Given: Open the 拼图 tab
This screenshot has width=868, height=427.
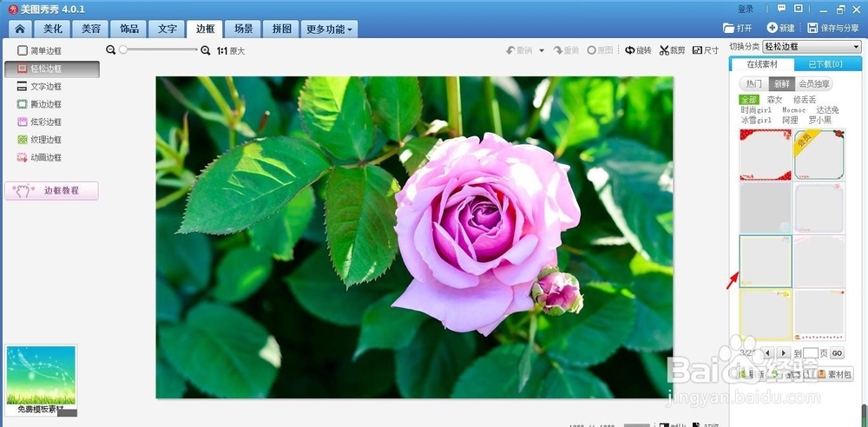Looking at the screenshot, I should (281, 29).
